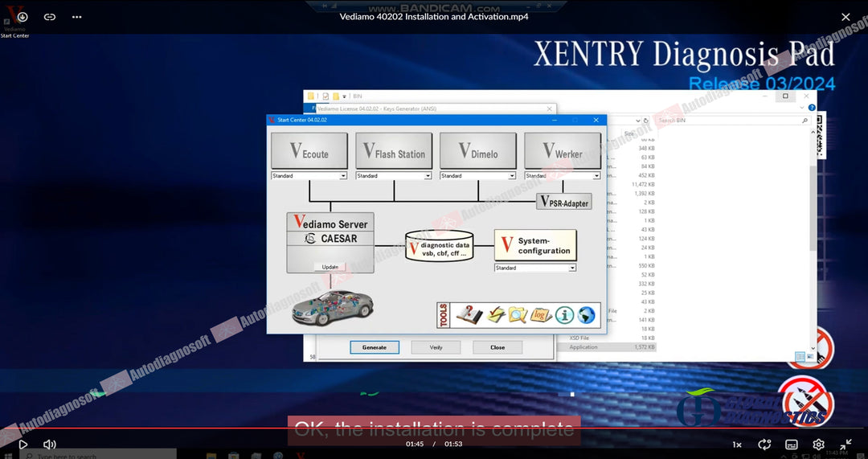Play the video
The width and height of the screenshot is (868, 459).
(23, 444)
